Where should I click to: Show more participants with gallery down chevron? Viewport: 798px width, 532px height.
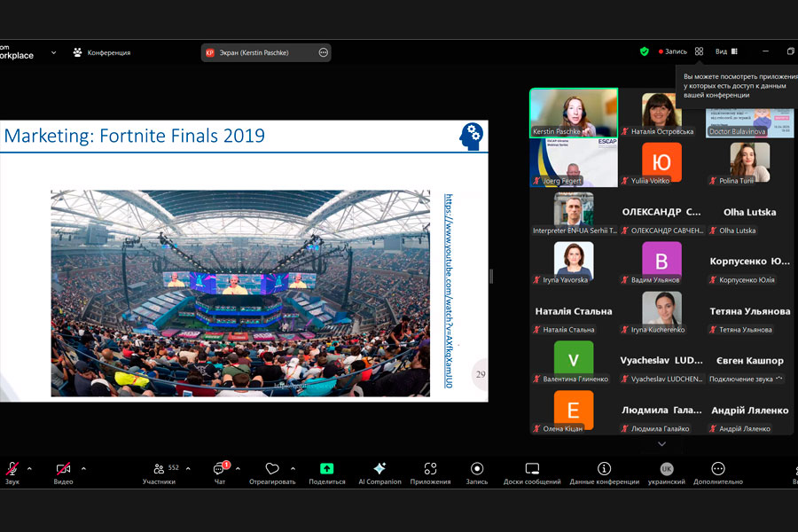[x=661, y=444]
